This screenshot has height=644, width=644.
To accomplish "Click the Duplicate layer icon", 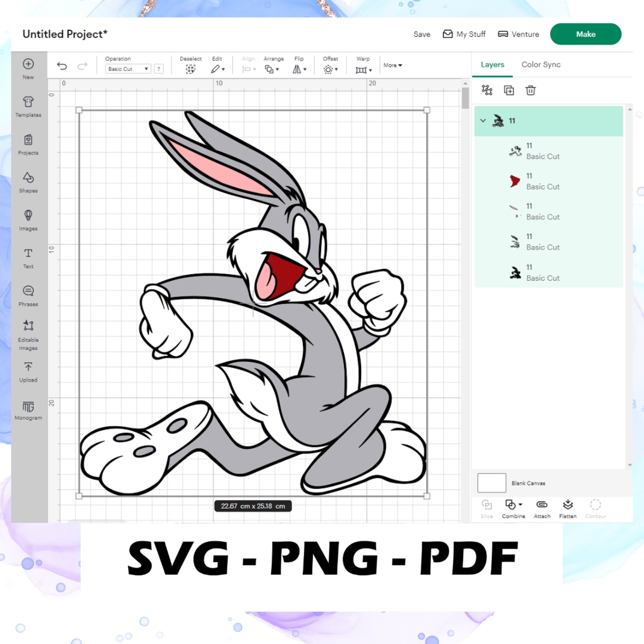I will point(509,90).
